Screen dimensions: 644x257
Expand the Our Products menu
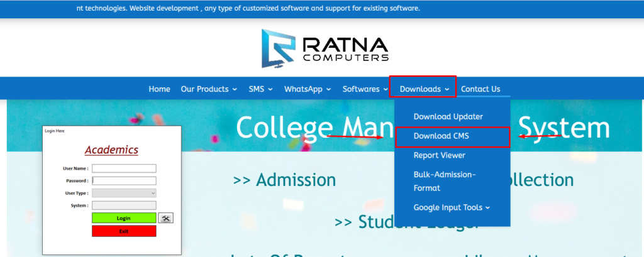tap(209, 89)
